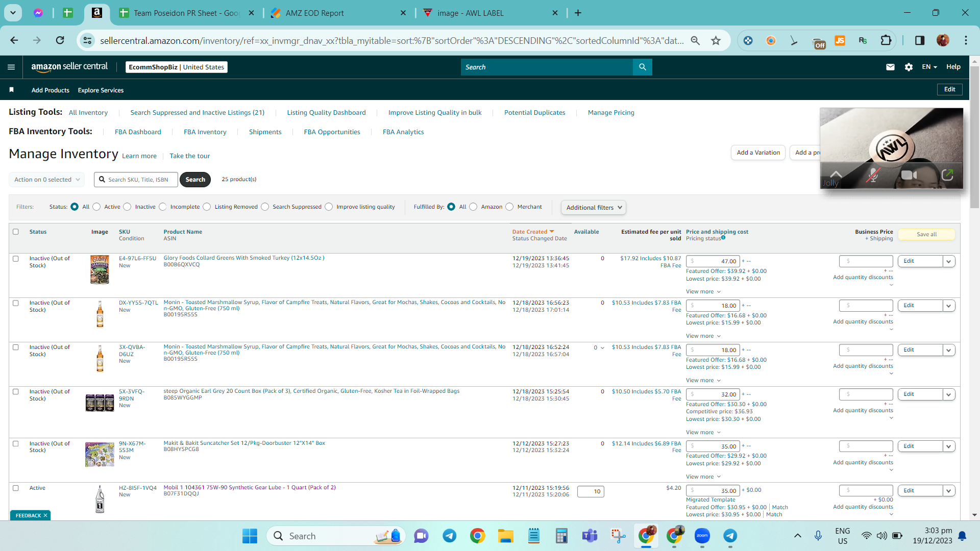Open the browser extensions puzzle icon

[x=886, y=40]
